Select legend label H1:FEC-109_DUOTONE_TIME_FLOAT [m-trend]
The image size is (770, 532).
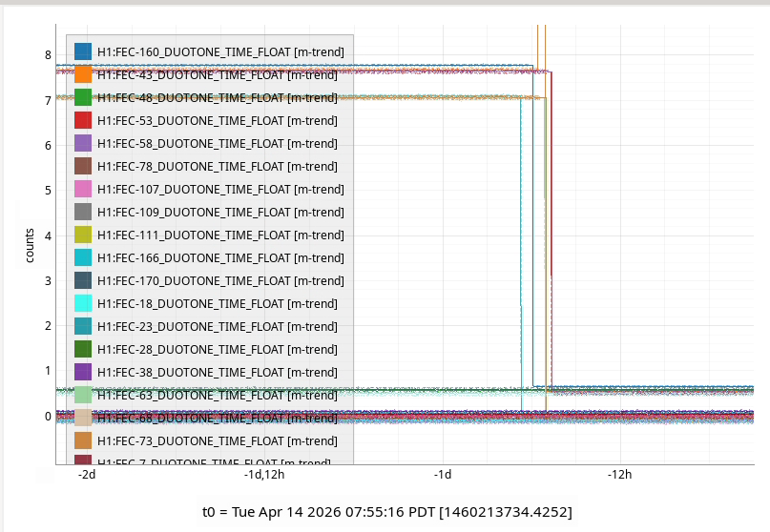click(220, 213)
